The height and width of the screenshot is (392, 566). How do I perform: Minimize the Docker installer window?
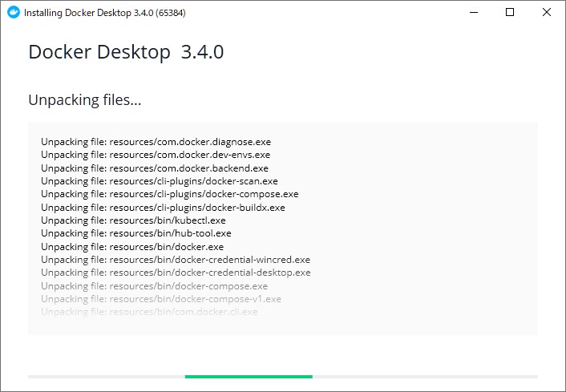474,12
